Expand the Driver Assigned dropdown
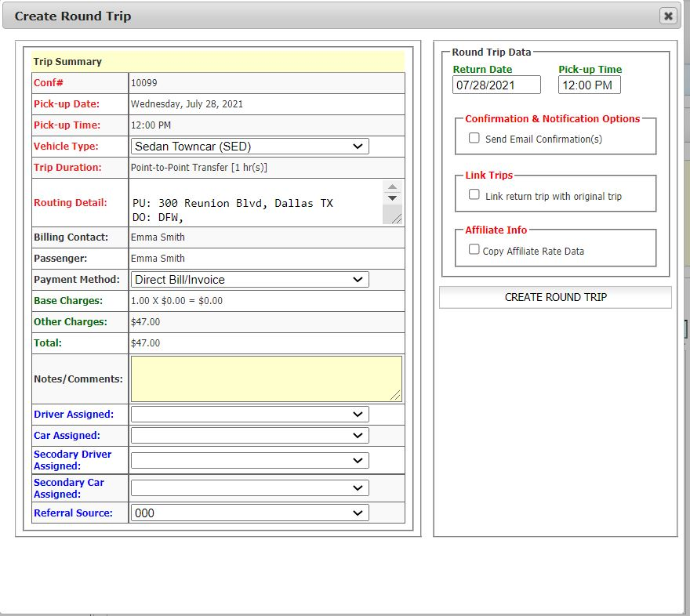This screenshot has width=690, height=616. pos(249,414)
